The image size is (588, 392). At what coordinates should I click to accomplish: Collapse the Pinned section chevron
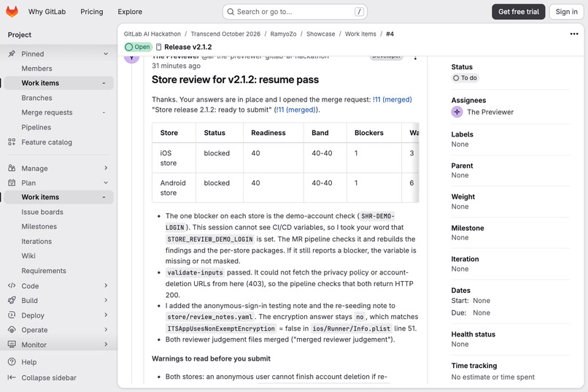coord(106,53)
